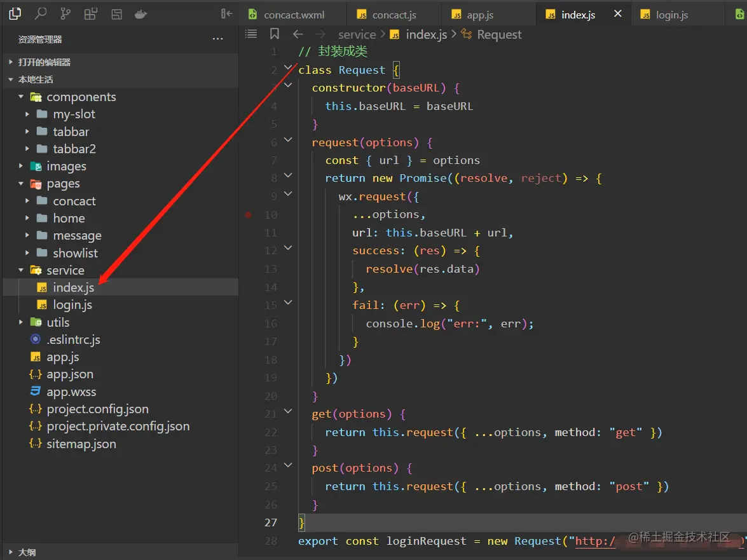Open .eslintrc.js file
This screenshot has height=560, width=747.
click(119, 339)
